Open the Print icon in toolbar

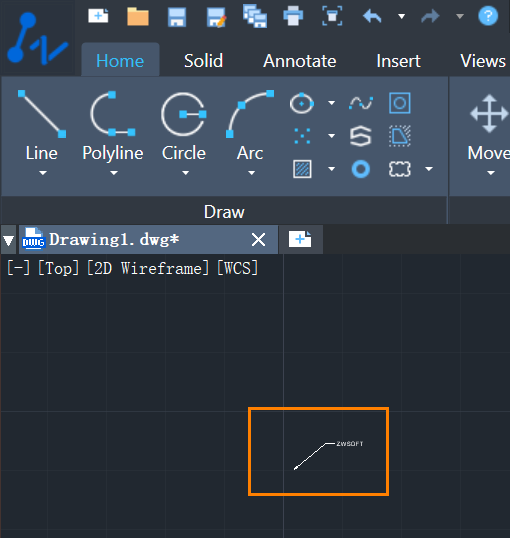[x=293, y=16]
